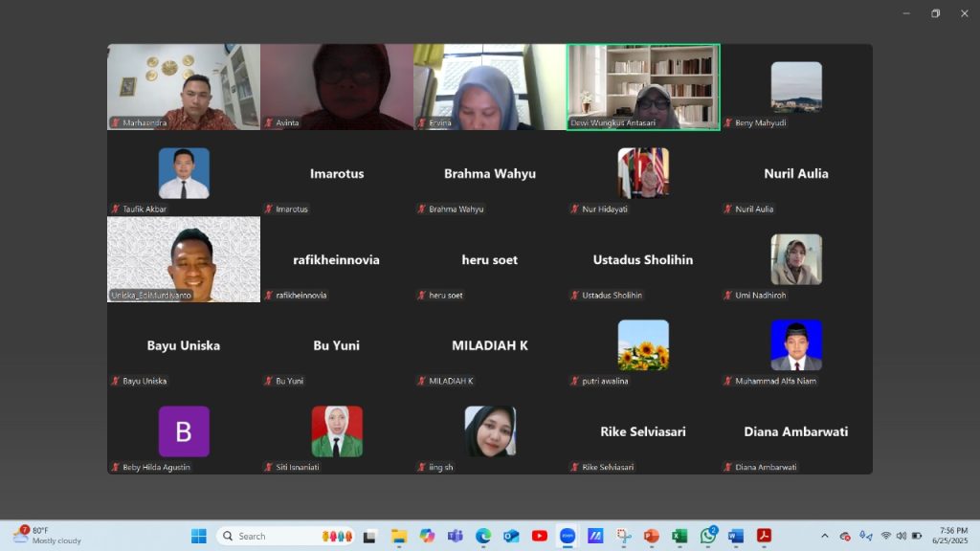Launch WhatsApp from the taskbar
Image resolution: width=980 pixels, height=551 pixels.
708,536
